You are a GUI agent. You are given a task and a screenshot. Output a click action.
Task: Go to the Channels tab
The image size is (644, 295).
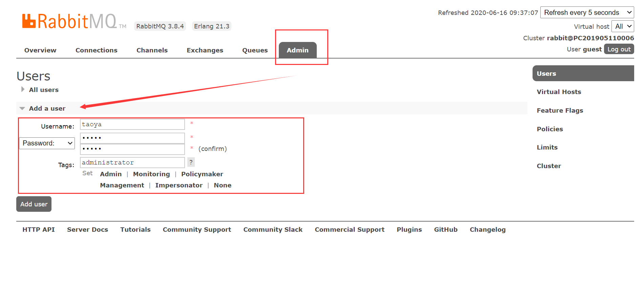(152, 50)
